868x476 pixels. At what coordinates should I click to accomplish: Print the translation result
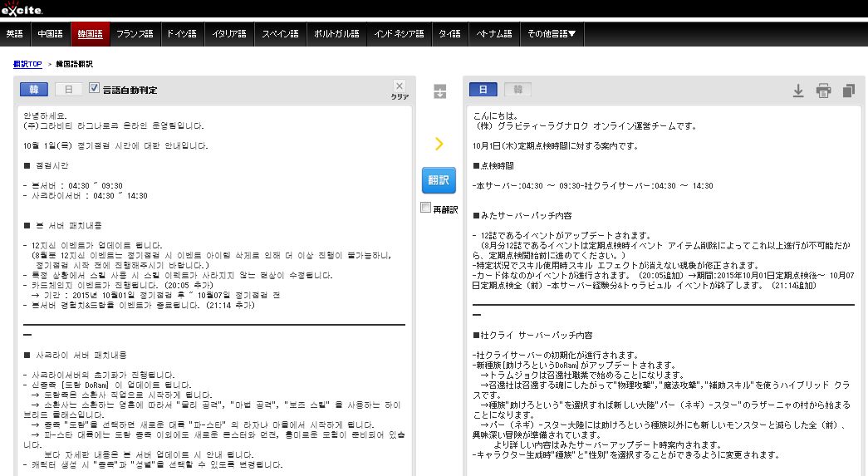tap(824, 91)
